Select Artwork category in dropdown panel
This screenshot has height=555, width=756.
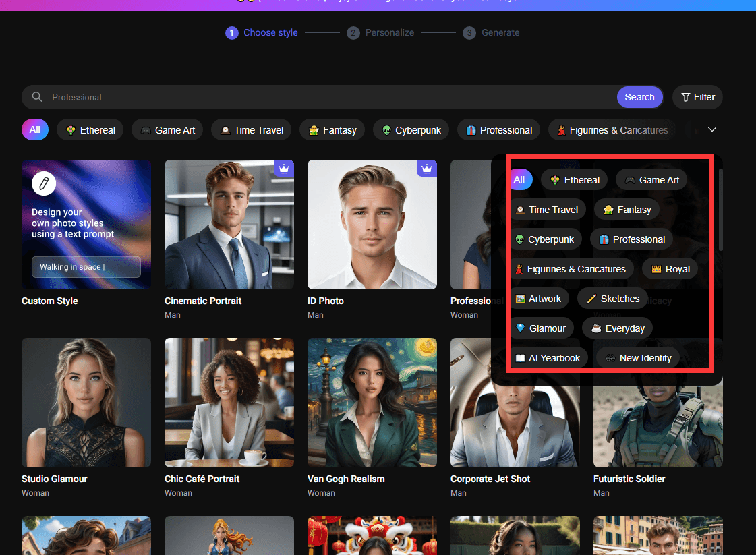pos(538,299)
